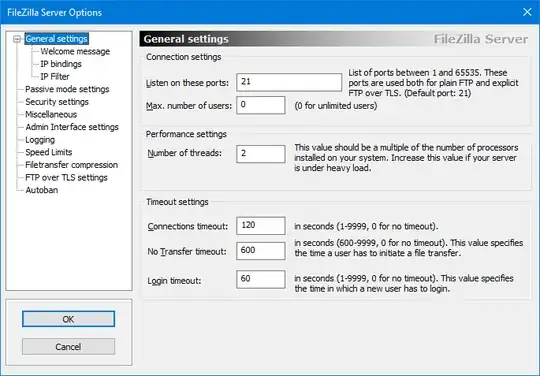Open the IP bindings page
Viewport: 540px width, 376px height.
(x=61, y=64)
